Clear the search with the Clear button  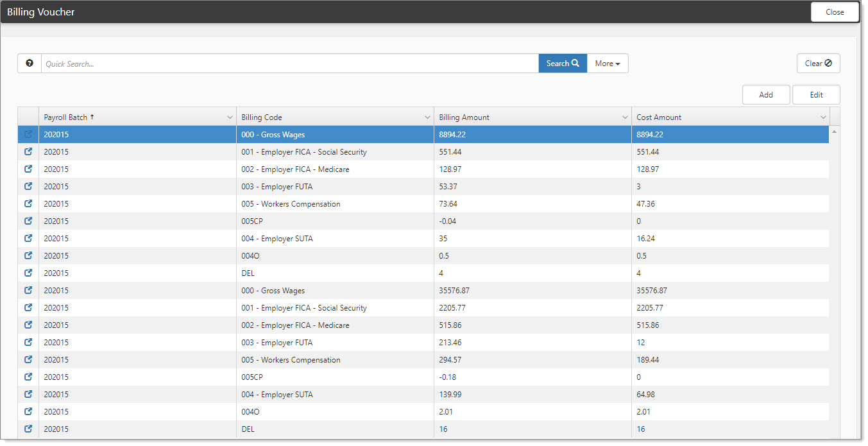coord(819,64)
